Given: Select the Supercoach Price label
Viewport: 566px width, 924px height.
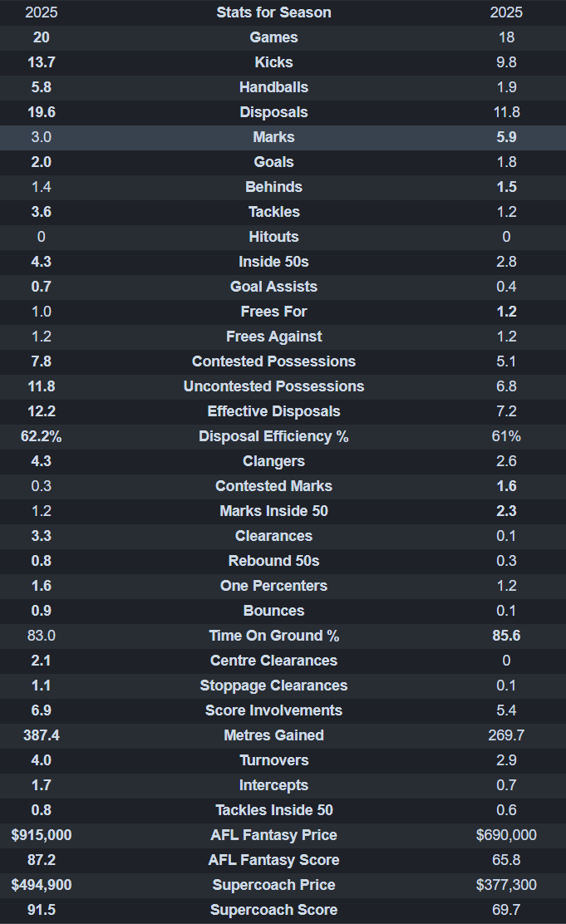Looking at the screenshot, I should point(273,885).
